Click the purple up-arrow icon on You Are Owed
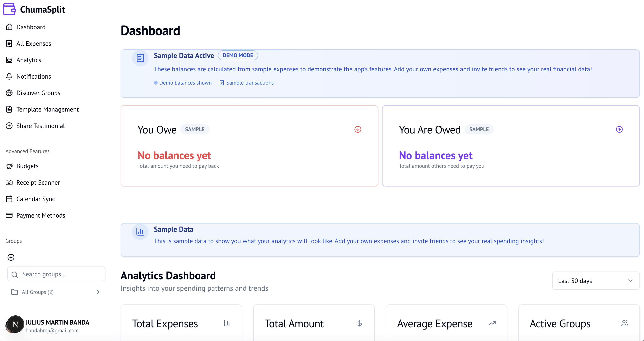 click(x=619, y=129)
